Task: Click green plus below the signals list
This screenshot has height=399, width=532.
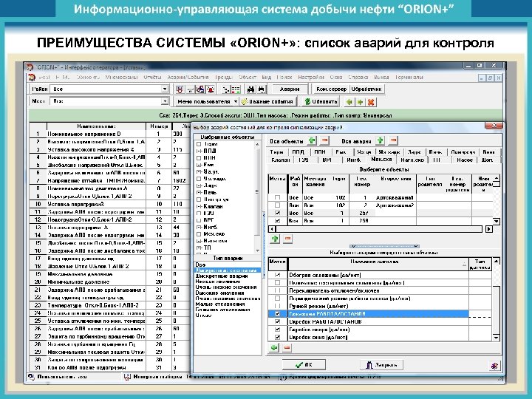Action: point(274,347)
